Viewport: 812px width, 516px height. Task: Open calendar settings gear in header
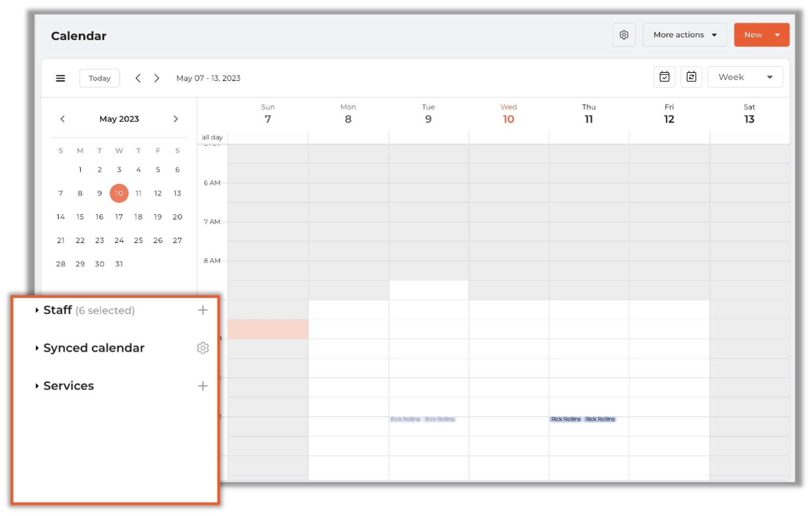(x=624, y=35)
